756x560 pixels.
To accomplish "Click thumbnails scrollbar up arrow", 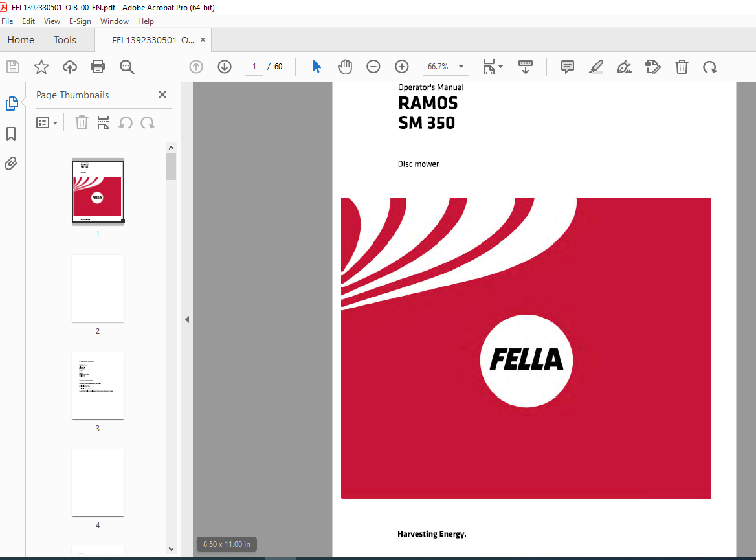I will coord(171,148).
